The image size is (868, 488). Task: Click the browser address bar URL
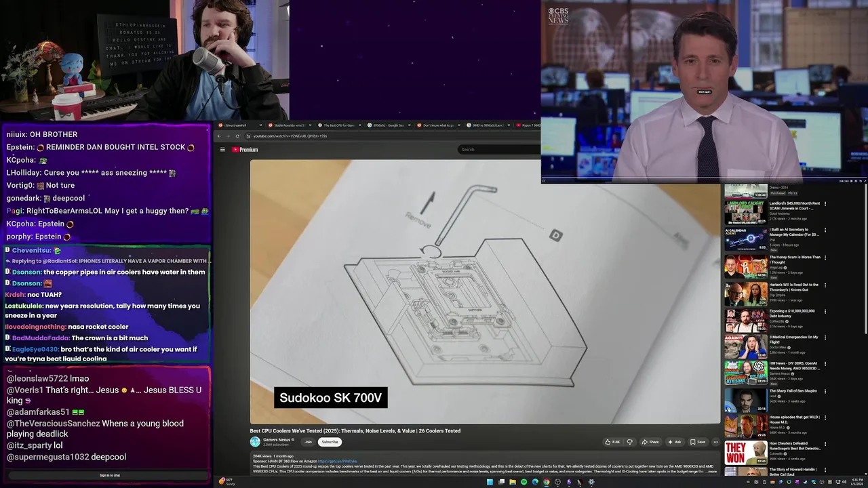click(290, 136)
